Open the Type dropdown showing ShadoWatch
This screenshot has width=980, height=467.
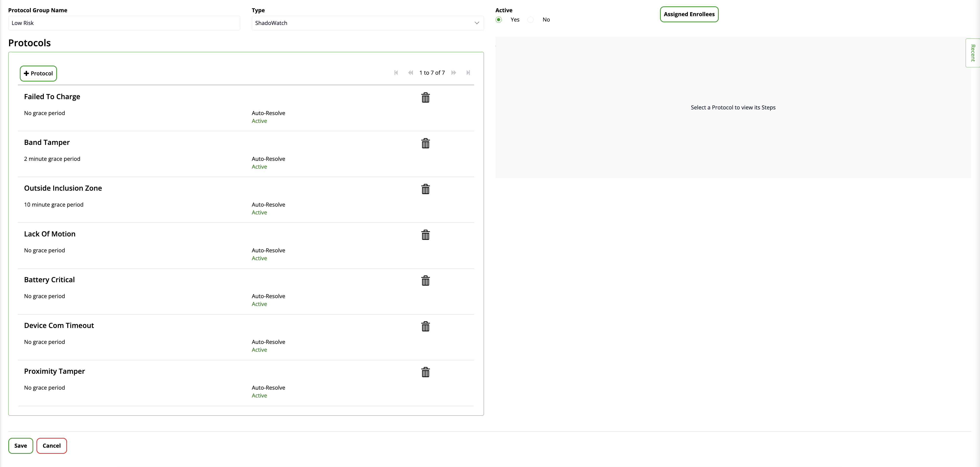tap(367, 23)
